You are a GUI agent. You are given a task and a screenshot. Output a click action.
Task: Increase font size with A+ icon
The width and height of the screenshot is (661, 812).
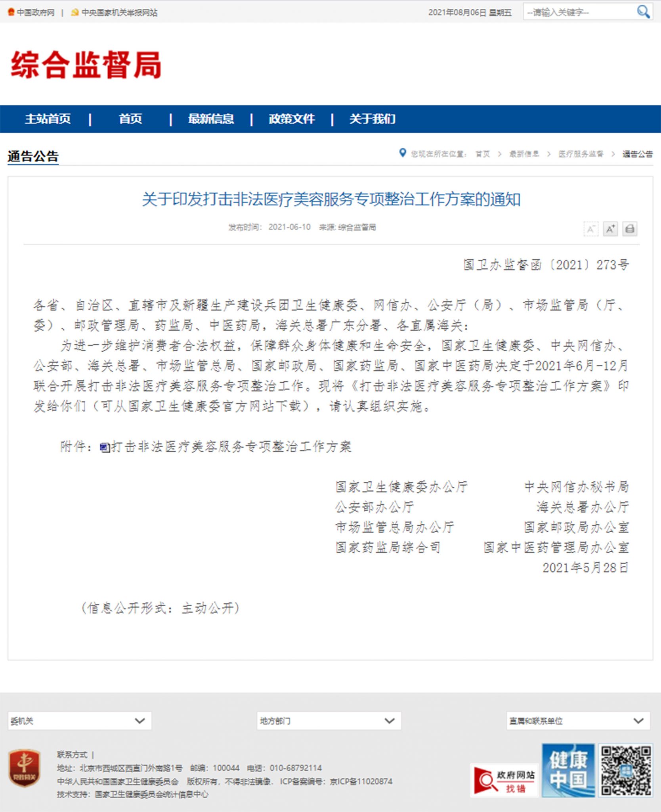[x=610, y=229]
